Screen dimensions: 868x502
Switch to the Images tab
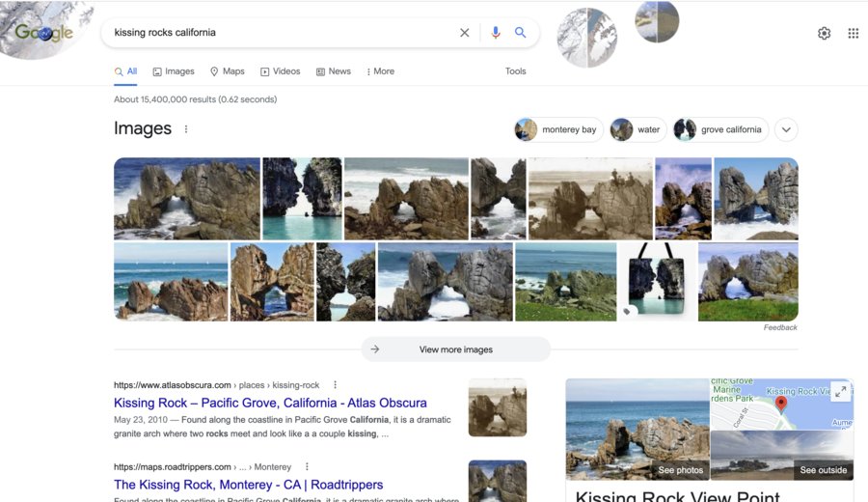click(x=174, y=71)
